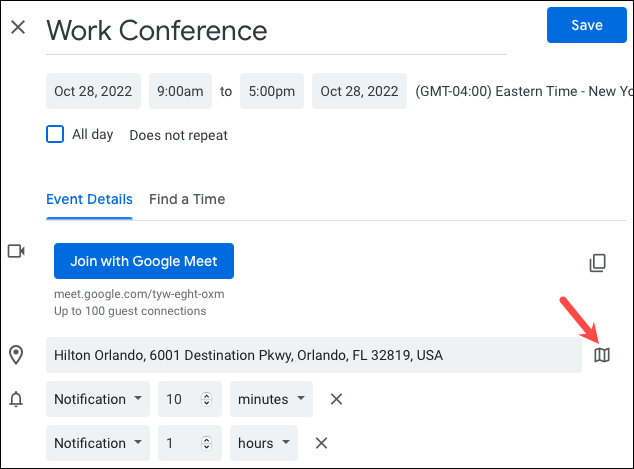
Task: Open the hours unit dropdown
Action: 264,443
